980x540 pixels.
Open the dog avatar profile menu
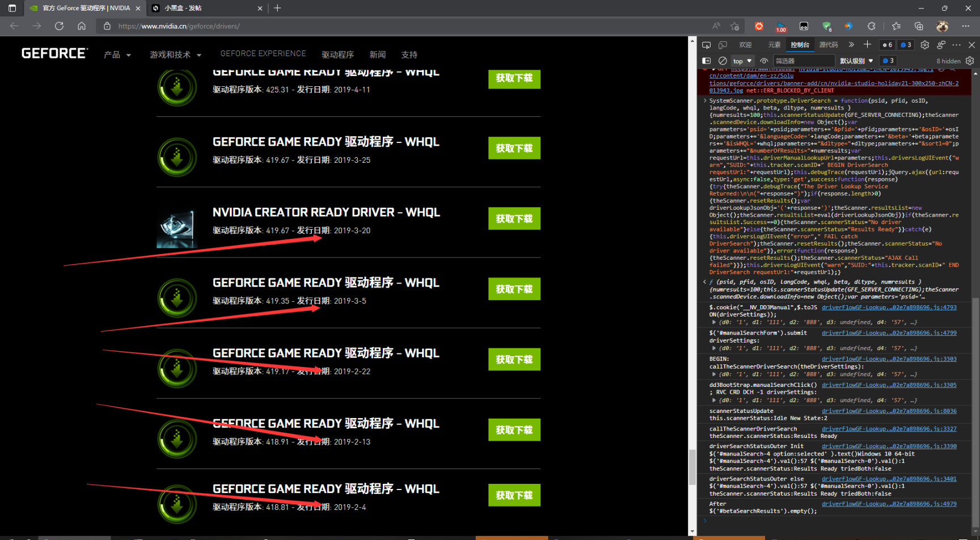click(x=942, y=26)
